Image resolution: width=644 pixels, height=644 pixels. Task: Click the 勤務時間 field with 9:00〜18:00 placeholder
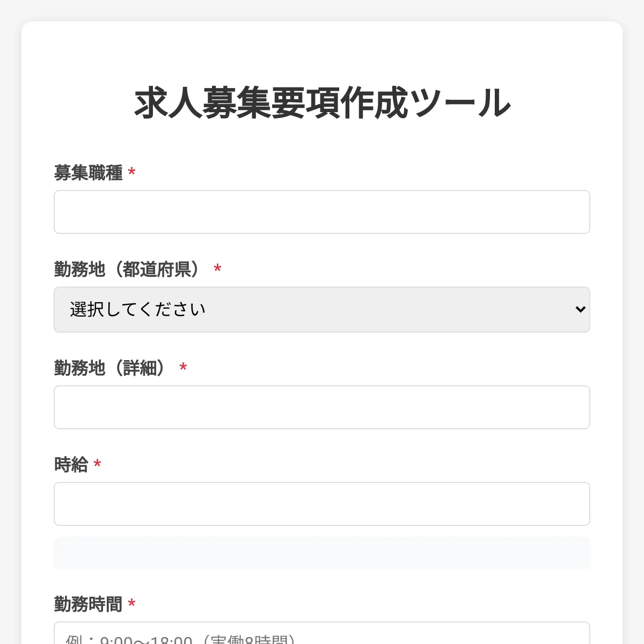click(322, 633)
